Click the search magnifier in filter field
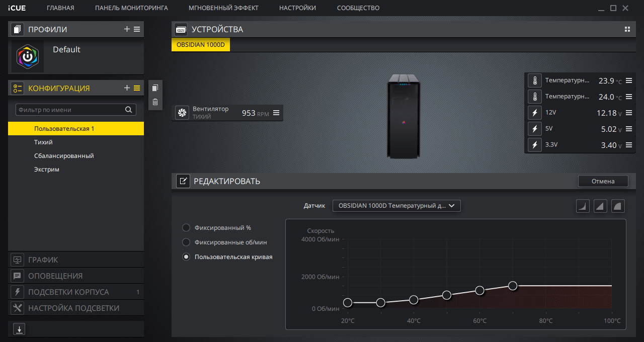The image size is (644, 342). tap(129, 110)
